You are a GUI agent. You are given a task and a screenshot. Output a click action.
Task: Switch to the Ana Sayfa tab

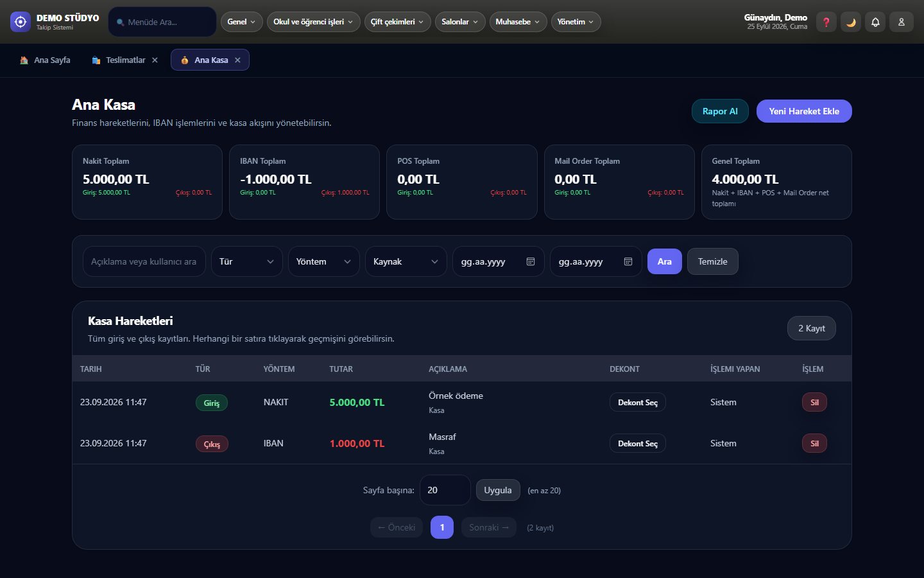point(45,60)
